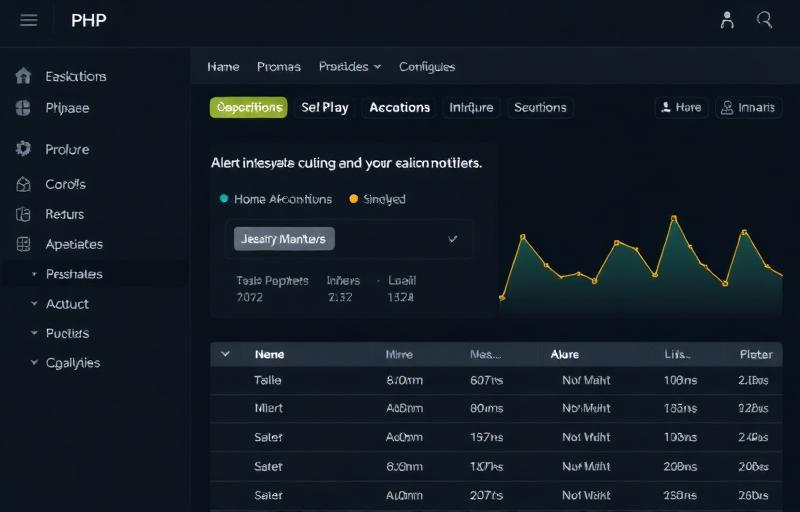Click the box icon beside Corolls

pos(24,184)
